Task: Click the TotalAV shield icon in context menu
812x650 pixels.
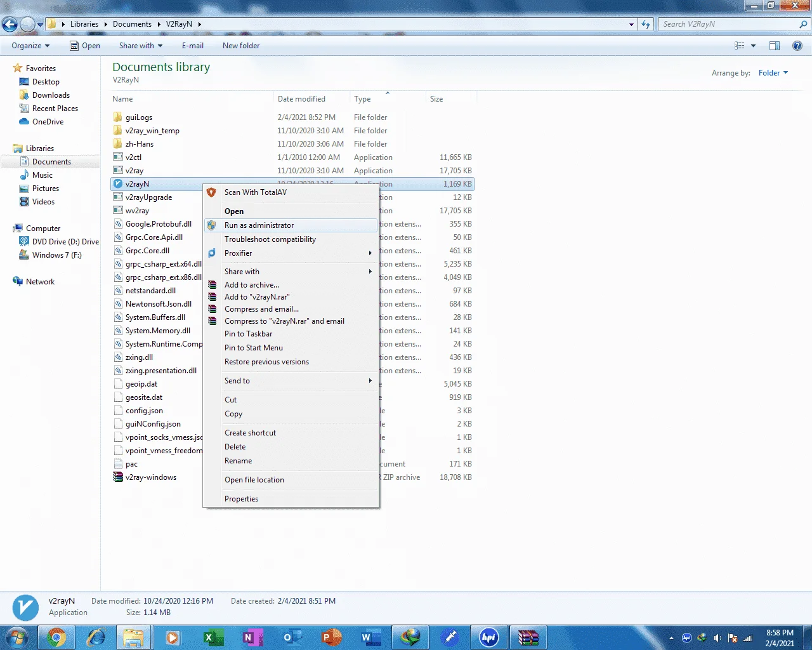Action: pos(212,192)
